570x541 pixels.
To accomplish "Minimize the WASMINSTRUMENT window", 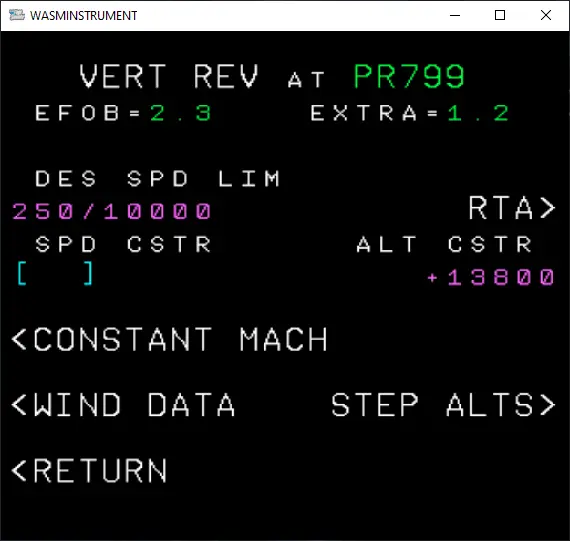I will click(455, 15).
